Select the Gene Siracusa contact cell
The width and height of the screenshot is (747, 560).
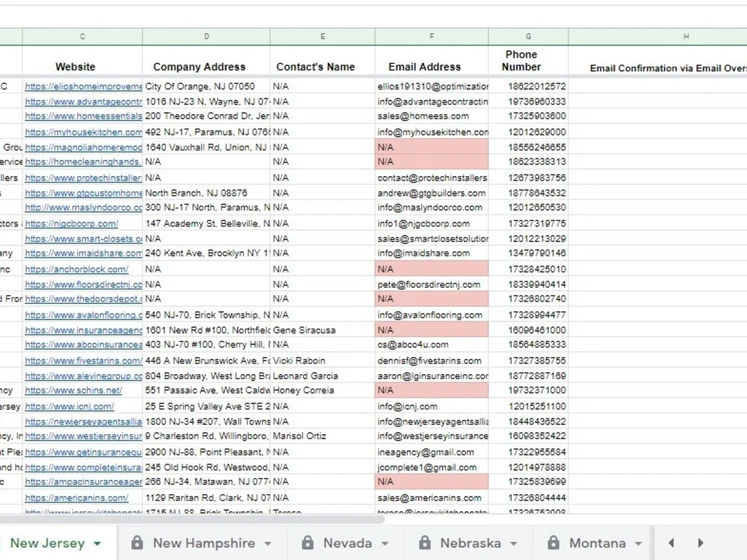click(x=323, y=331)
